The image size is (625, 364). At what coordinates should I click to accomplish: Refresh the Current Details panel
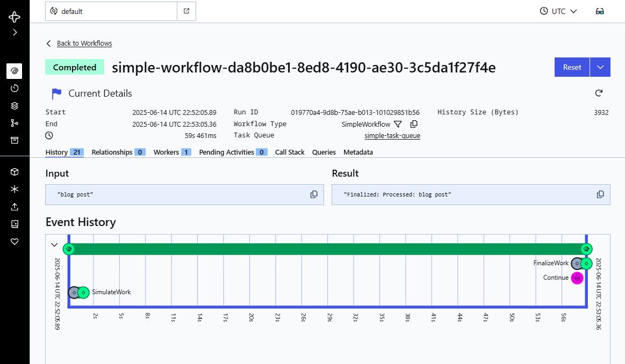point(599,93)
